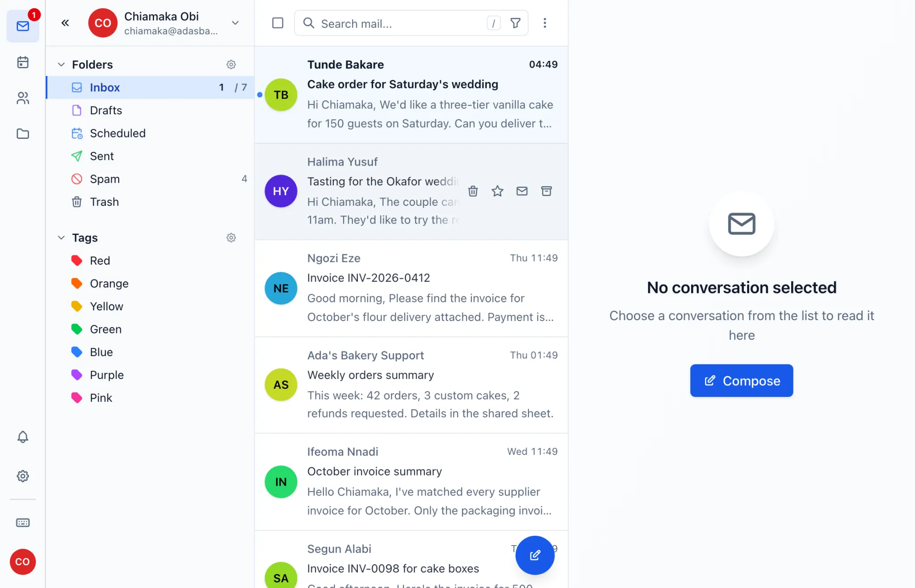915x588 pixels.
Task: Open the three-dot more options menu
Action: pyautogui.click(x=545, y=23)
